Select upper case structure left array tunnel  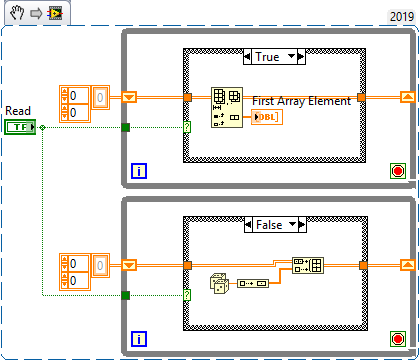tap(187, 97)
